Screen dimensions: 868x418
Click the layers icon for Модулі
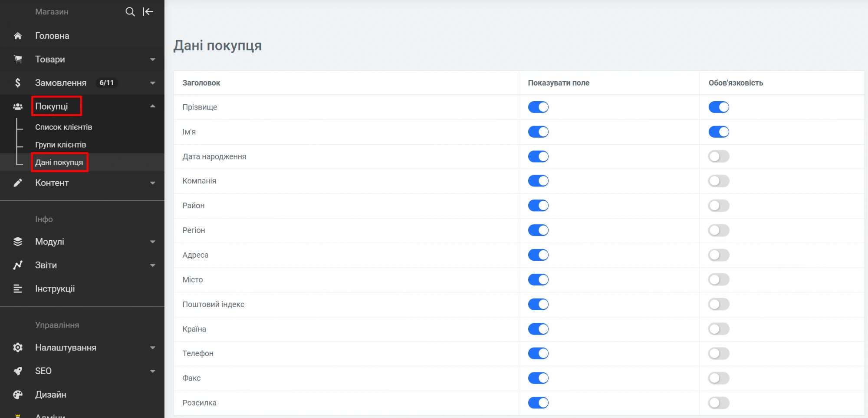click(18, 242)
